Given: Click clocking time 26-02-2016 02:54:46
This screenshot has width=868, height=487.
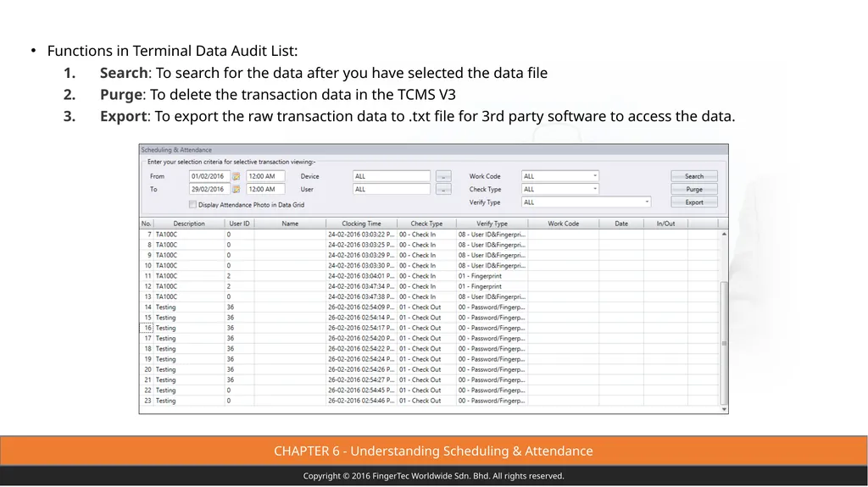Looking at the screenshot, I should coord(361,401).
